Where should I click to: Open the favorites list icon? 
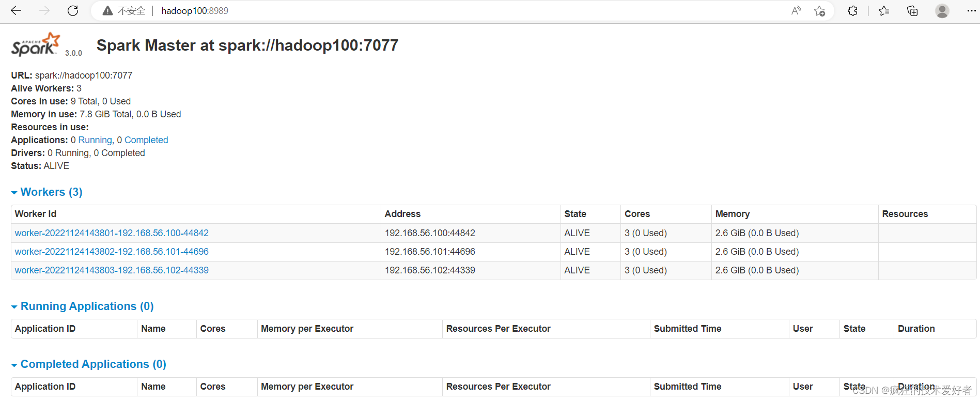point(884,11)
